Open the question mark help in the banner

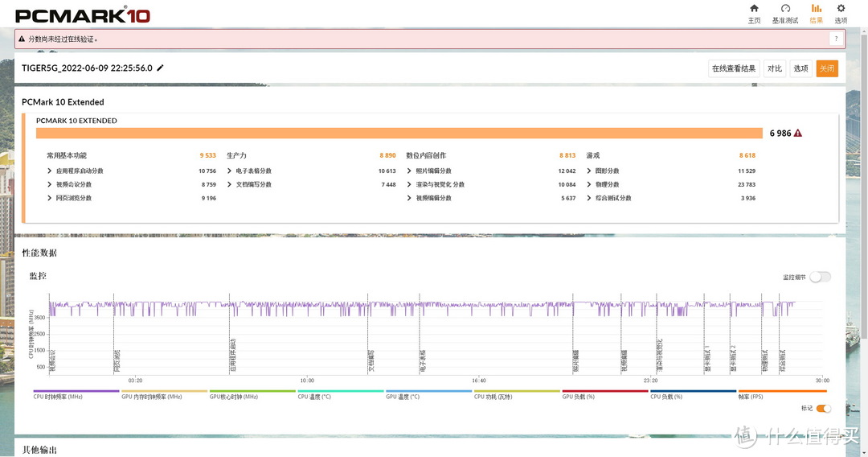(x=836, y=39)
